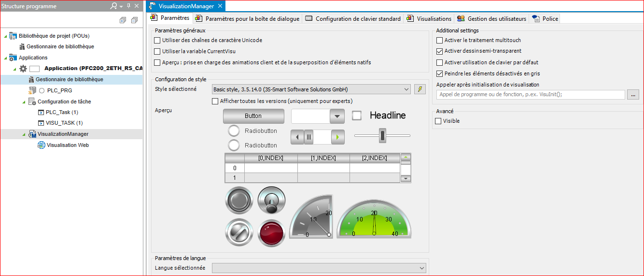Screen dimensions: 644x276
Task: Uncheck Activer dessin semi-transparent
Action: pos(439,51)
